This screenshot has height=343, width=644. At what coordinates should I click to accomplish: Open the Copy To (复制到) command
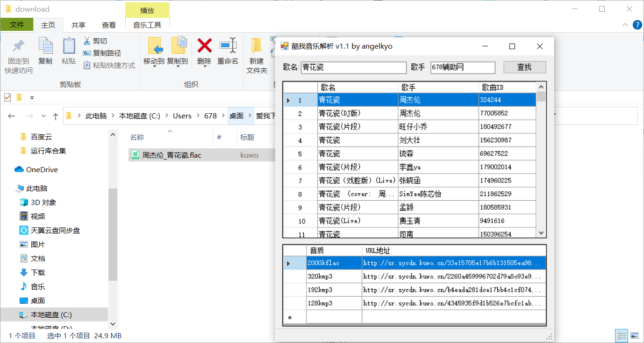pyautogui.click(x=177, y=51)
